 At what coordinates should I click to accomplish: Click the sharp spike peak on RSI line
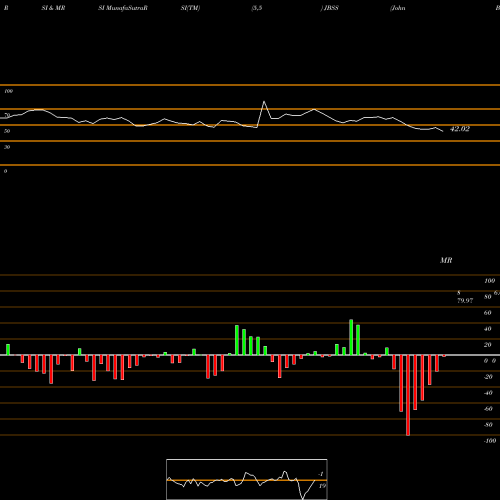264,102
